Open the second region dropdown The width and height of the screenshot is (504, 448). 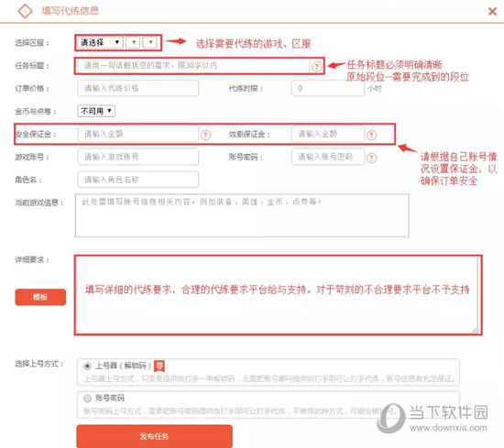tap(133, 42)
